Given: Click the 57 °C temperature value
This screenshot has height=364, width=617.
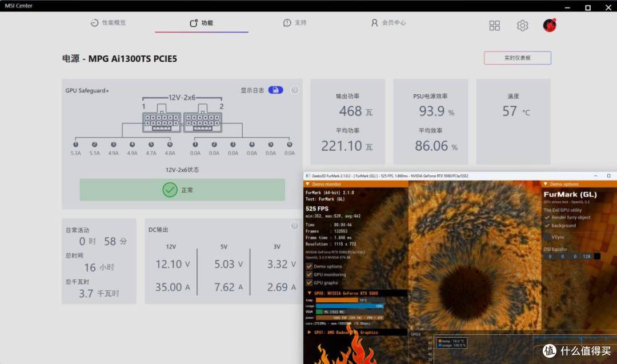Looking at the screenshot, I should (x=516, y=111).
